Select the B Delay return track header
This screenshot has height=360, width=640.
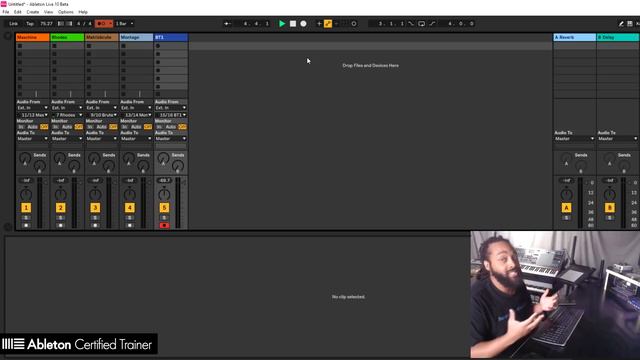pyautogui.click(x=618, y=37)
